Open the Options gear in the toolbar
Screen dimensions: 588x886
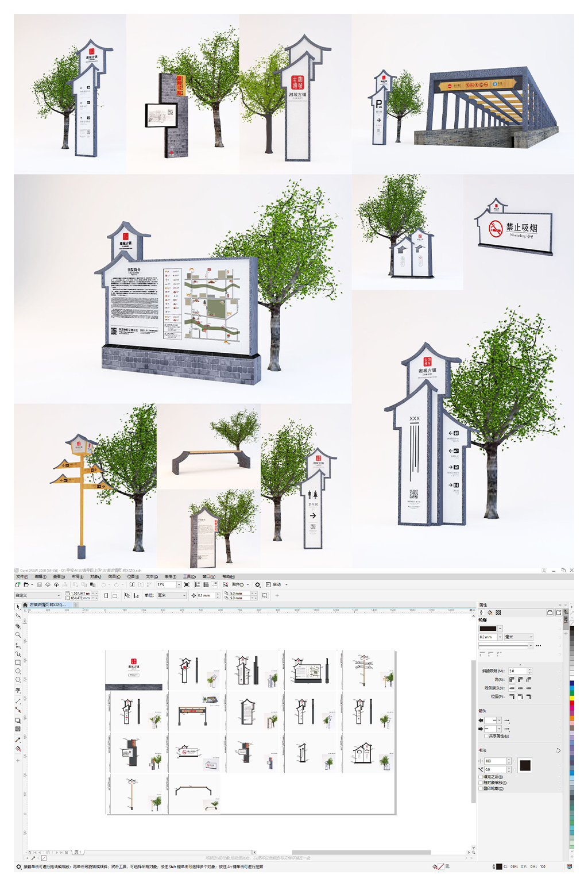[257, 584]
